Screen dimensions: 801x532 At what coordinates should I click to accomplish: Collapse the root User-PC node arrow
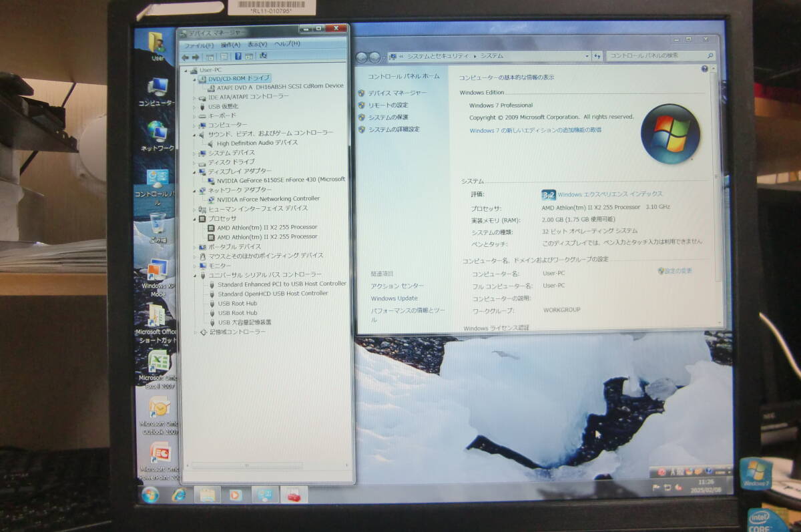point(186,69)
